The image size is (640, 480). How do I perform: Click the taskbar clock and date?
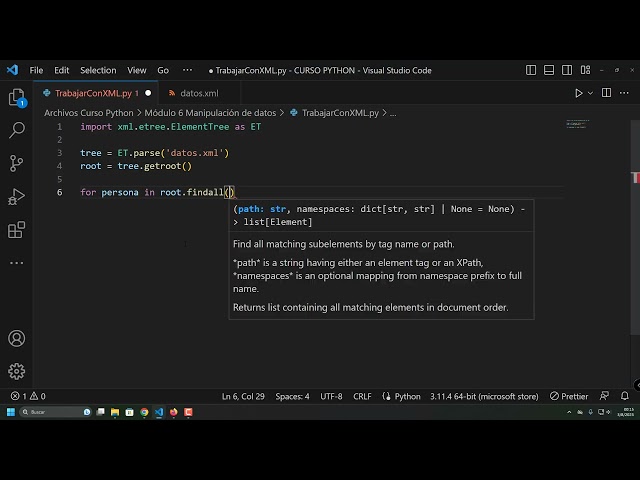click(x=625, y=412)
